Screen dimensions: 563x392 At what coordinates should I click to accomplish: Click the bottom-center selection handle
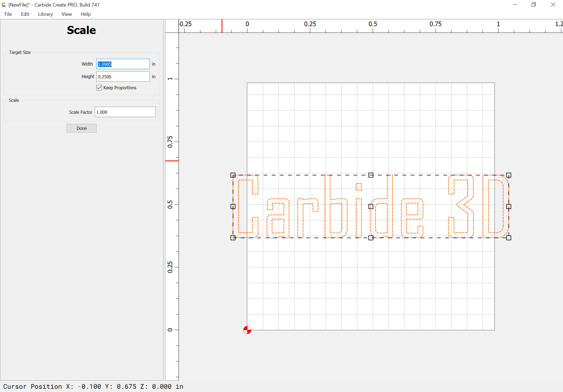click(x=371, y=238)
